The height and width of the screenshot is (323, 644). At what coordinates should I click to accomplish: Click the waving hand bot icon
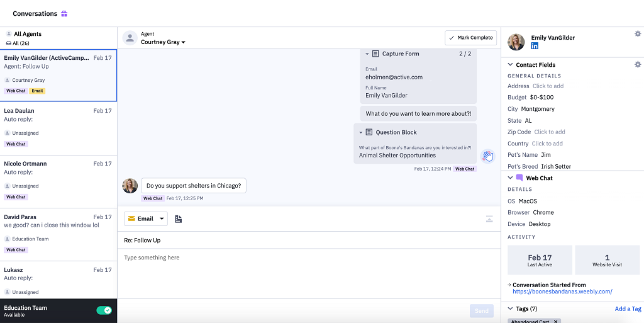pos(487,156)
